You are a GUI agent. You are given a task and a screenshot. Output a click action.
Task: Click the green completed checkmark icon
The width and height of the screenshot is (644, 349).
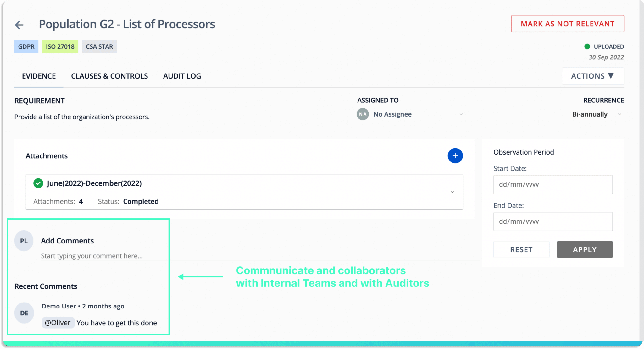(38, 183)
